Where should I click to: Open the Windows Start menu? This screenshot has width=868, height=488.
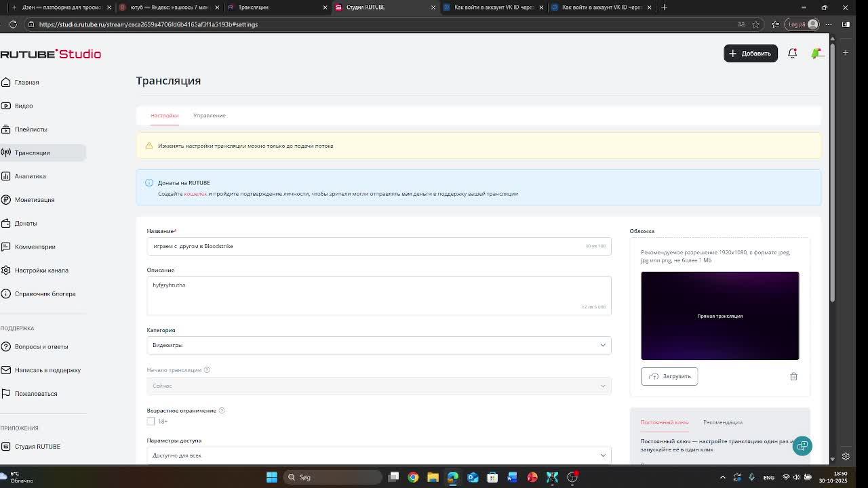coord(271,477)
